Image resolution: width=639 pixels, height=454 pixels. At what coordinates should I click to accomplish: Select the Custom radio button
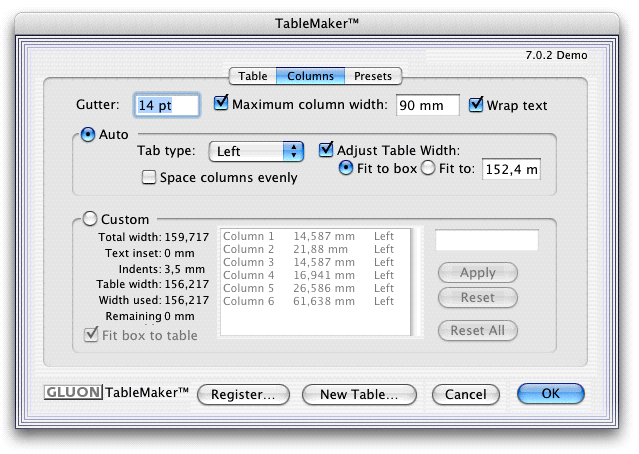(90, 219)
